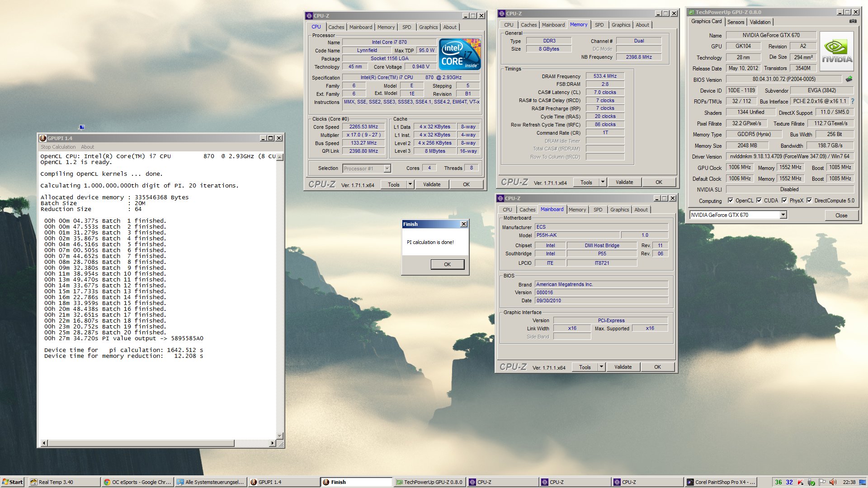Click Close X on Finish dialog
868x488 pixels.
pyautogui.click(x=463, y=224)
